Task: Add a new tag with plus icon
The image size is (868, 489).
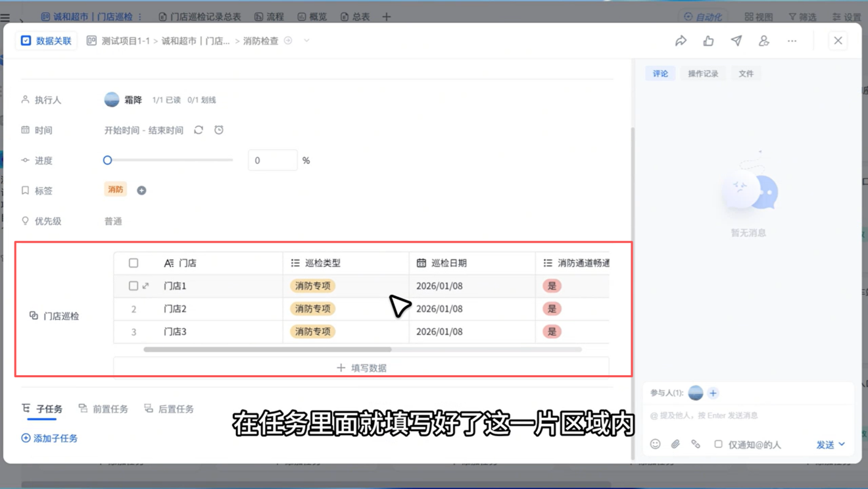Action: click(141, 190)
